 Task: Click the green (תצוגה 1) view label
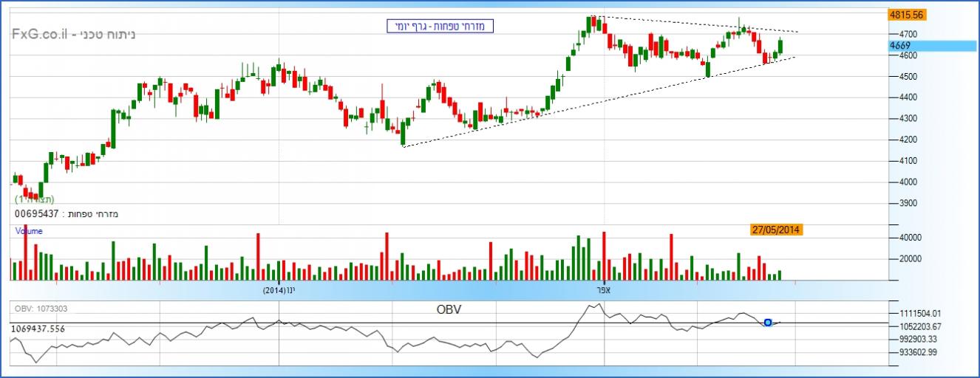(x=34, y=200)
